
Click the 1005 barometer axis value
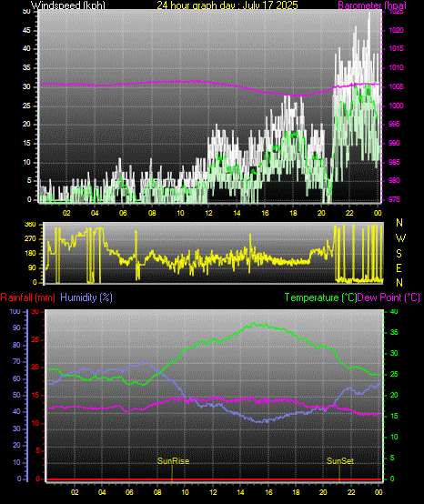(396, 86)
